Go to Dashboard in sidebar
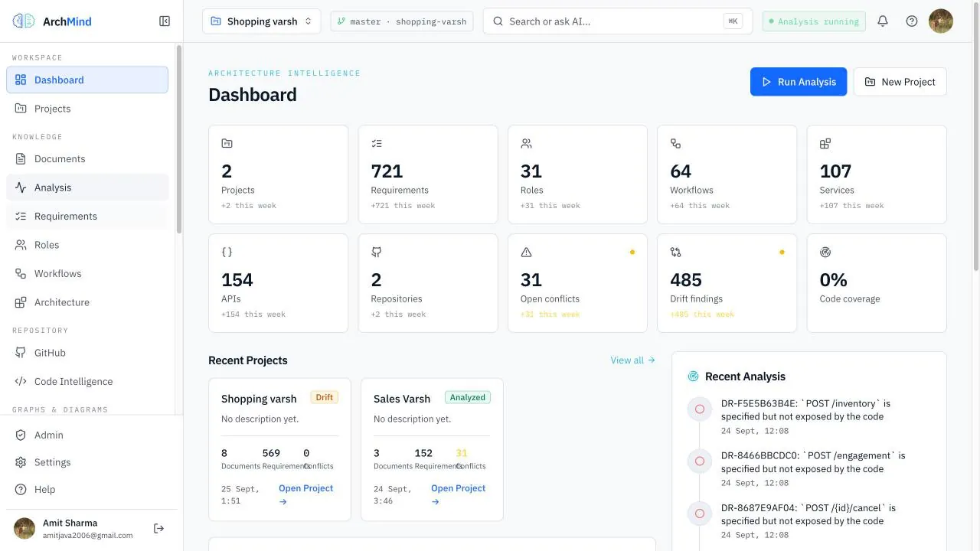 87,80
